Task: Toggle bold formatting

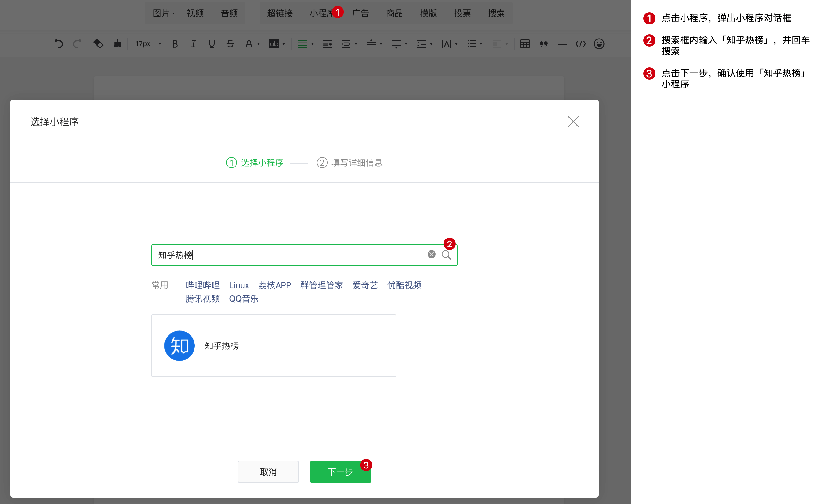Action: tap(175, 44)
